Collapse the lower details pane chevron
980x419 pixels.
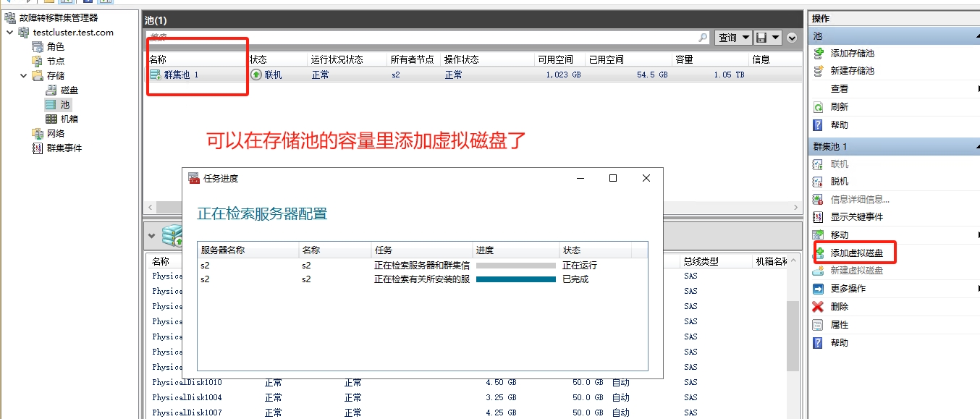click(151, 235)
